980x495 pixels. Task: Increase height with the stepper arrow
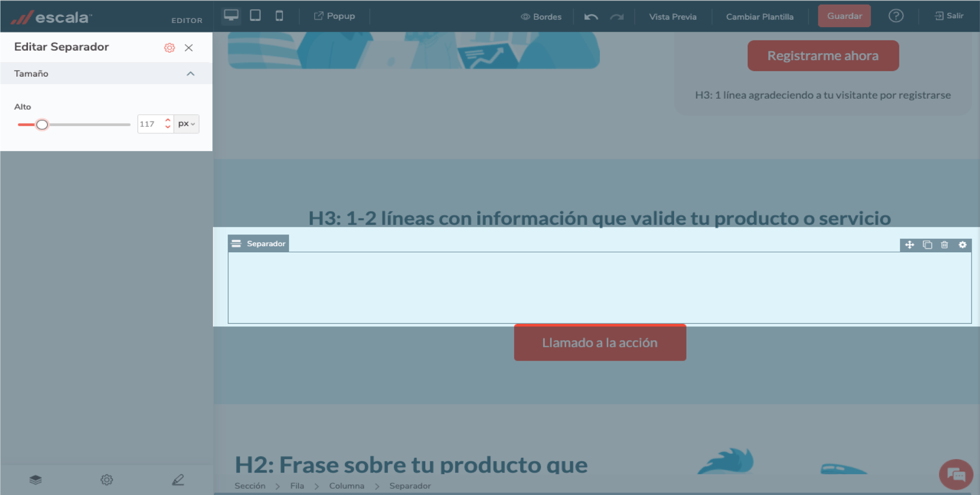(x=168, y=121)
